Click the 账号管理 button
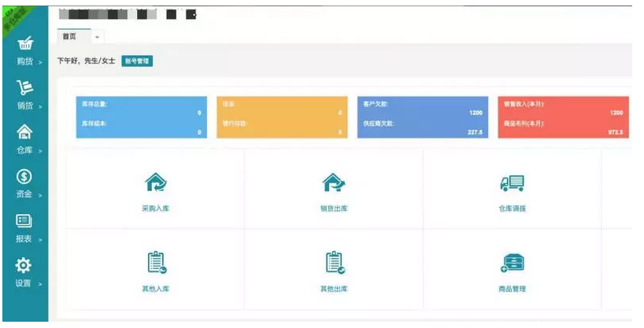The height and width of the screenshot is (328, 644). tap(137, 61)
